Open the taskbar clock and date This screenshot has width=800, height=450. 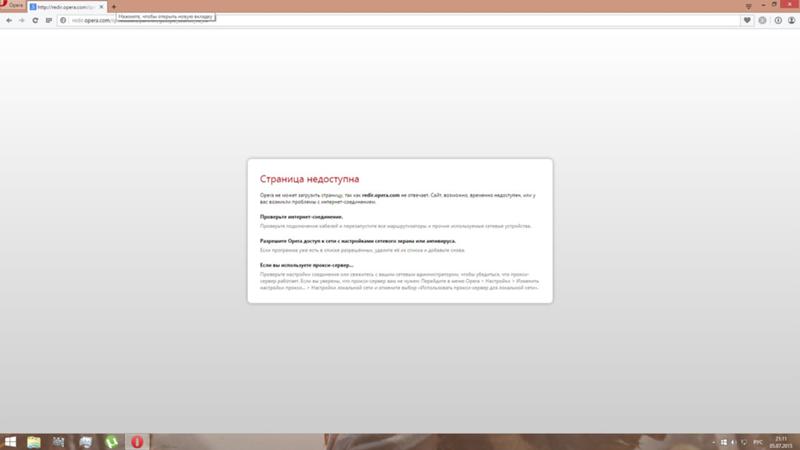coord(781,442)
